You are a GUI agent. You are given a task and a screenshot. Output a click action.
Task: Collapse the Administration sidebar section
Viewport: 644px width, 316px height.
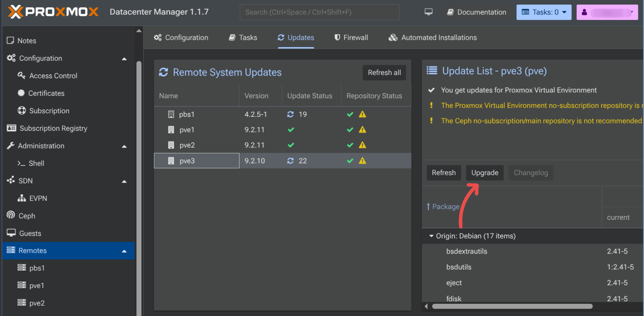124,146
